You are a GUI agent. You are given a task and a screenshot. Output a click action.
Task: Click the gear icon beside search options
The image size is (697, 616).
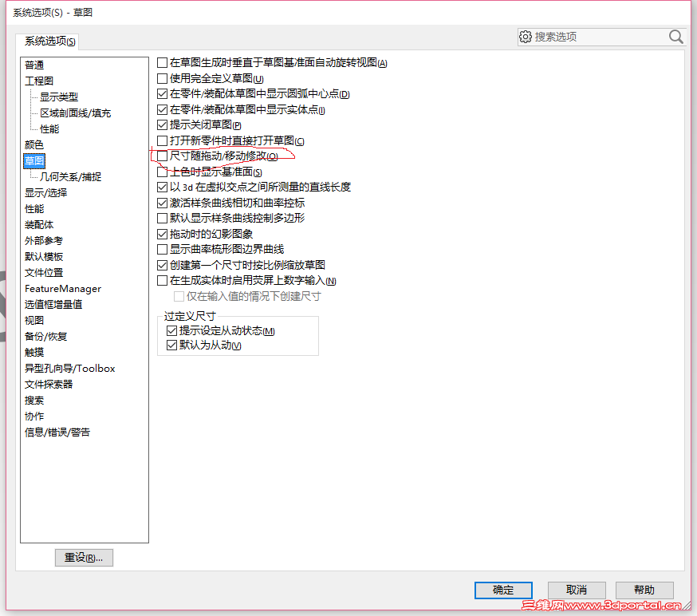(526, 36)
